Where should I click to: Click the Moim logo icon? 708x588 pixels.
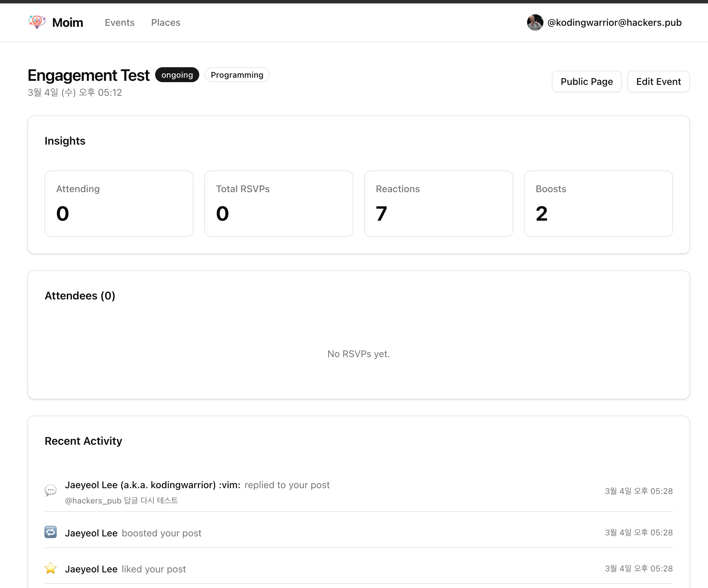(x=37, y=22)
